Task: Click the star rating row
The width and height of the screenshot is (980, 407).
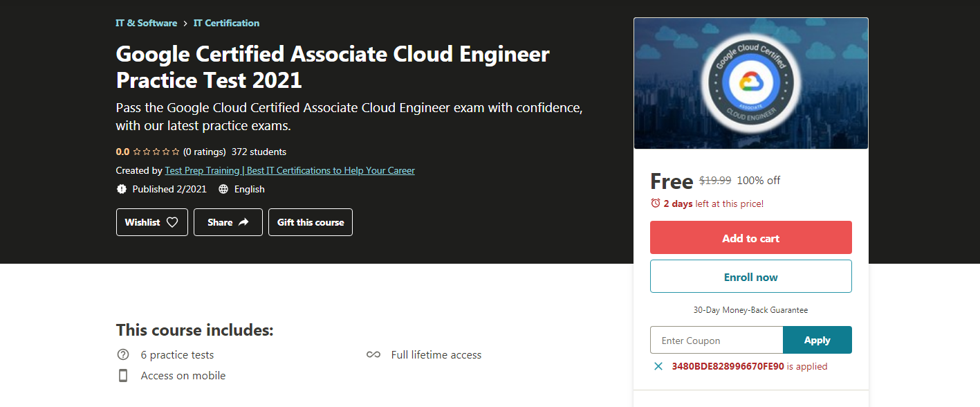Action: click(x=156, y=152)
